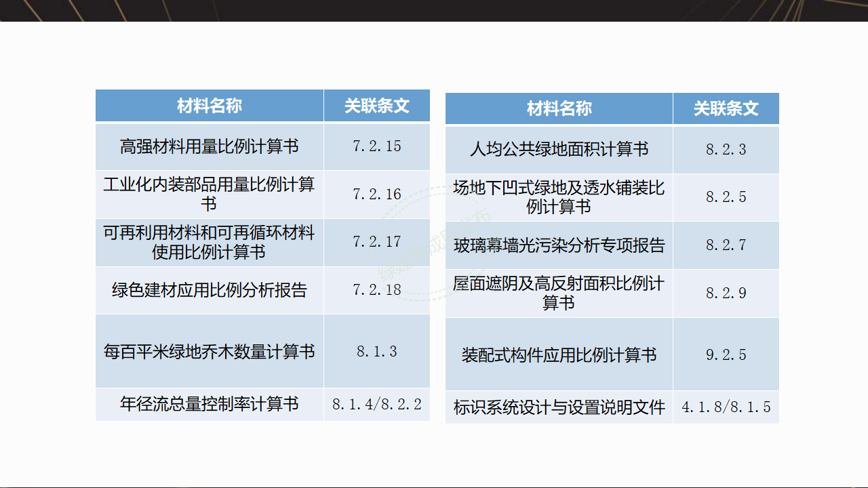Viewport: 868px width, 488px height.
Task: Select 装配式构件应用比例计算书 cell
Action: pos(559,354)
